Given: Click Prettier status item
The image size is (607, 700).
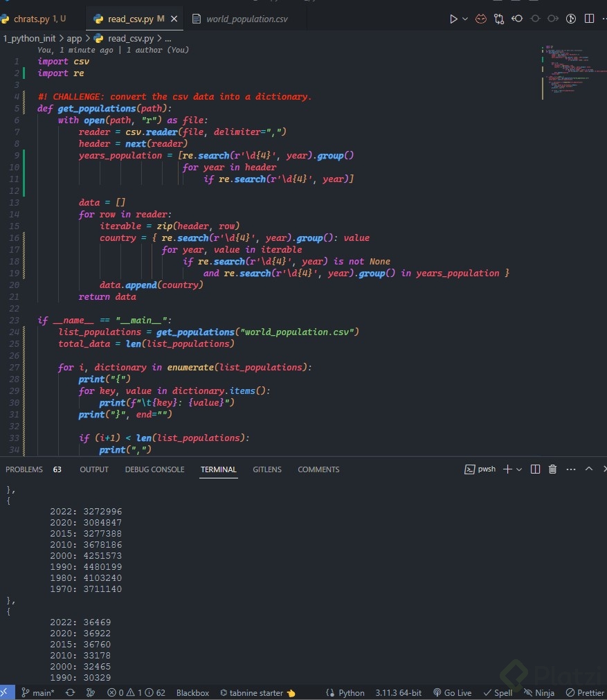Looking at the screenshot, I should coord(585,693).
